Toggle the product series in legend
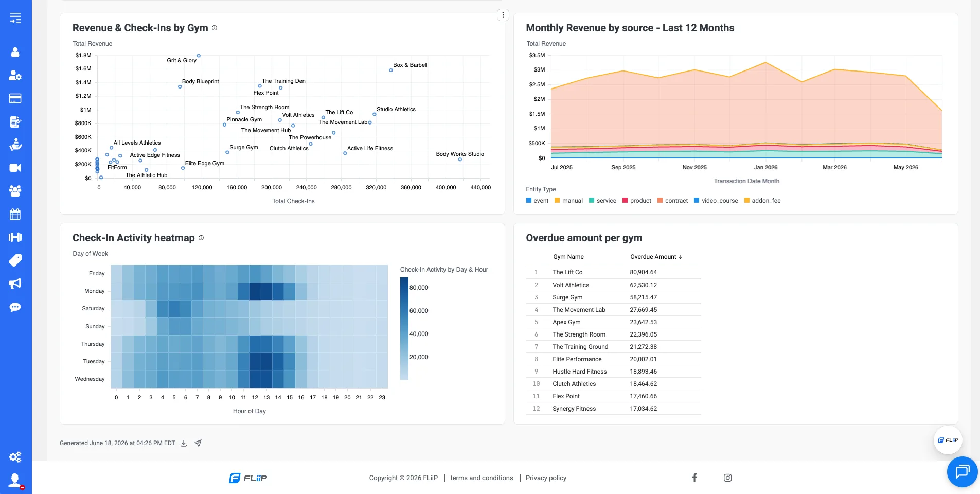This screenshot has height=494, width=980. pos(637,201)
